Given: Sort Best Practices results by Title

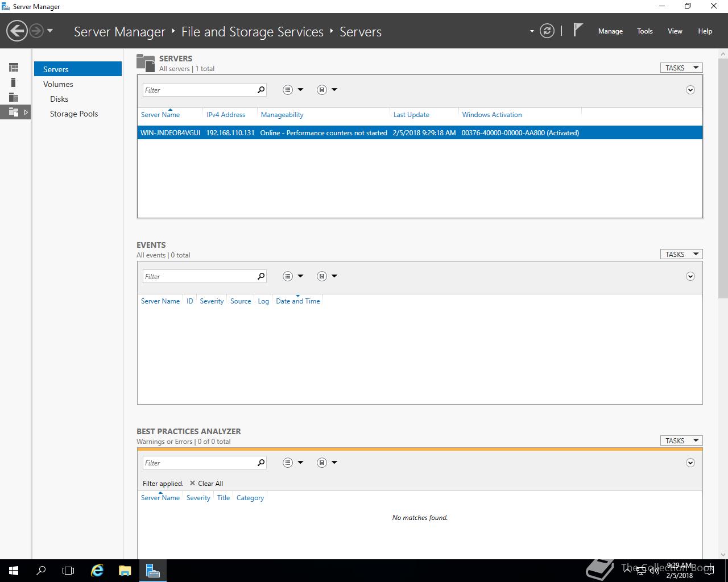Looking at the screenshot, I should point(224,498).
